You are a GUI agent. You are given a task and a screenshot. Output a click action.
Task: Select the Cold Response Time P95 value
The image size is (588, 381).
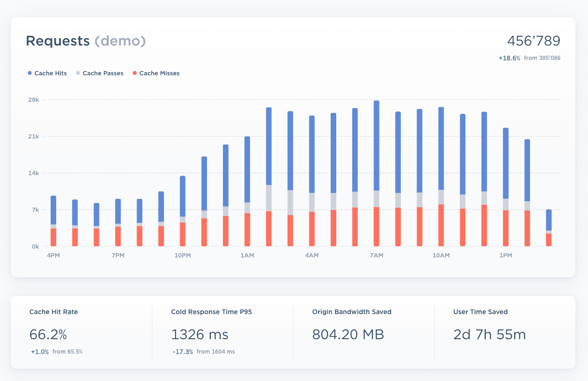pos(199,335)
